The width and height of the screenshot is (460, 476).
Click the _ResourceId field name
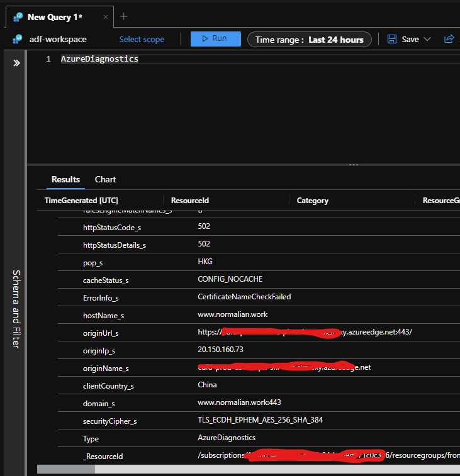[x=103, y=457]
